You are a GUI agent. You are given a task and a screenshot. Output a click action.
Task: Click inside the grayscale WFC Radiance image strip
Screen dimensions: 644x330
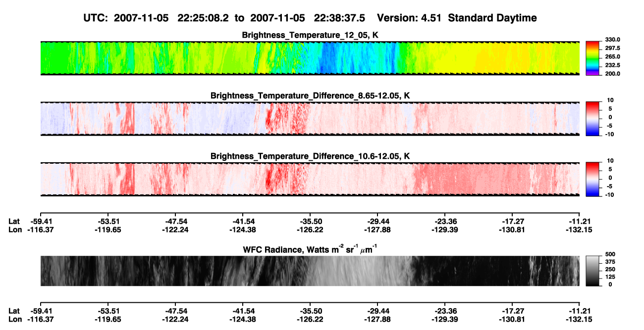pos(310,271)
